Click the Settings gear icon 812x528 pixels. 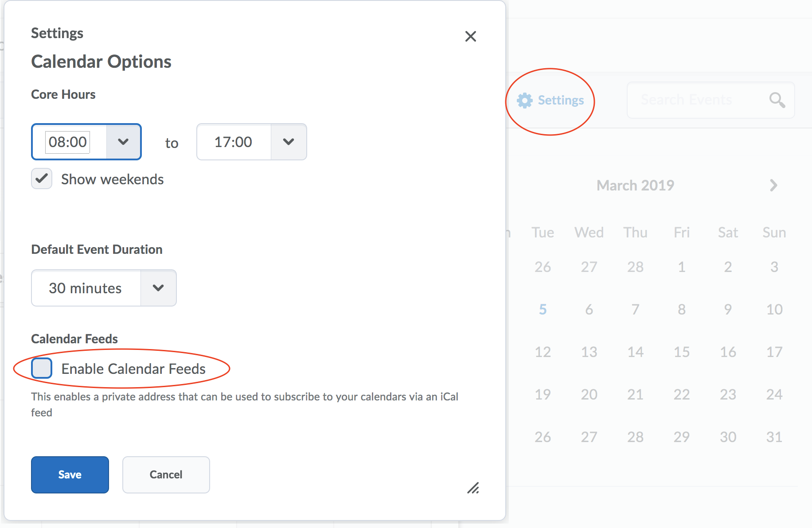(525, 101)
